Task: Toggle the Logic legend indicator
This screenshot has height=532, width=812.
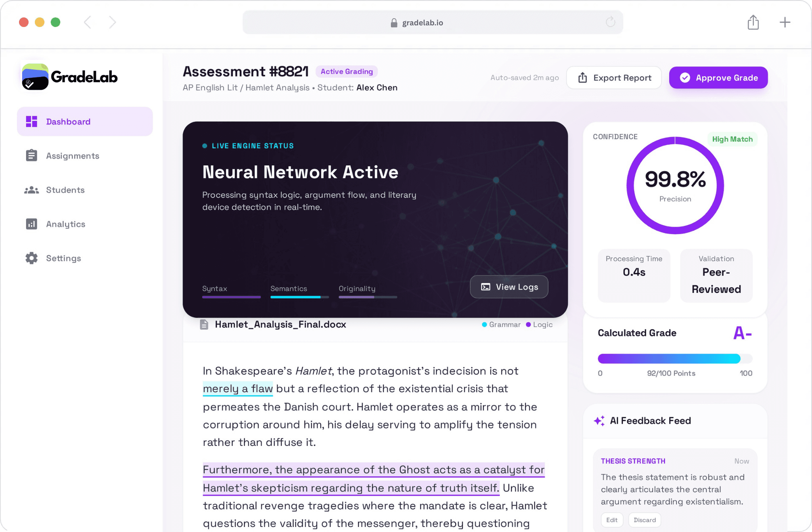Action: pos(529,324)
